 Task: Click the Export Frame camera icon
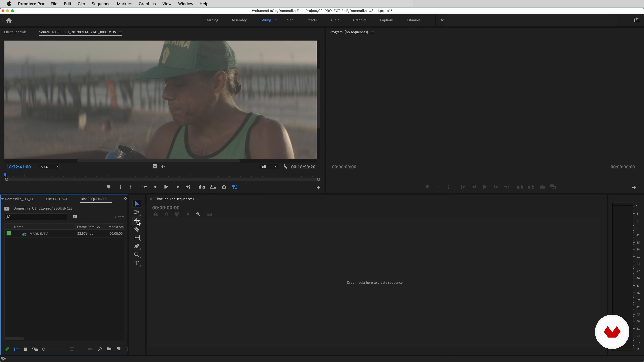224,187
